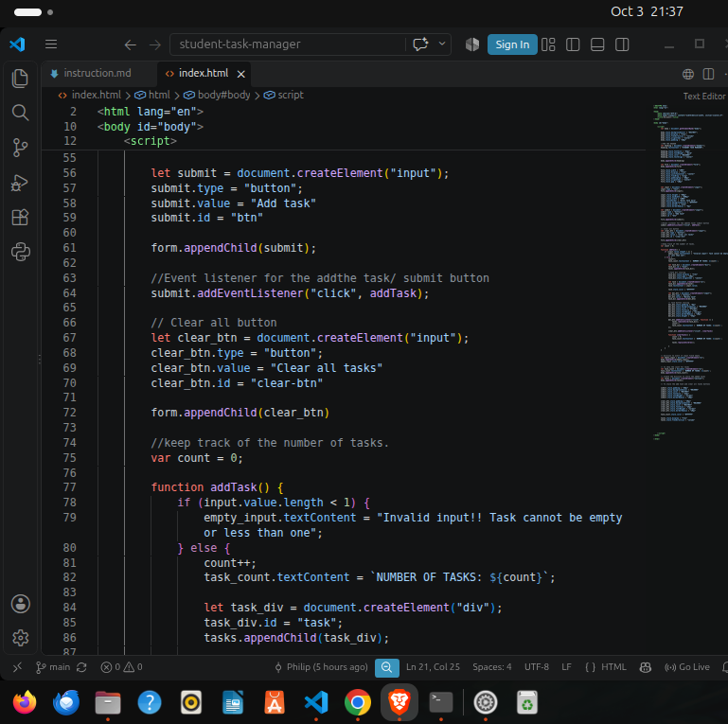The width and height of the screenshot is (728, 724).
Task: Open Terminal from the dock
Action: (440, 702)
